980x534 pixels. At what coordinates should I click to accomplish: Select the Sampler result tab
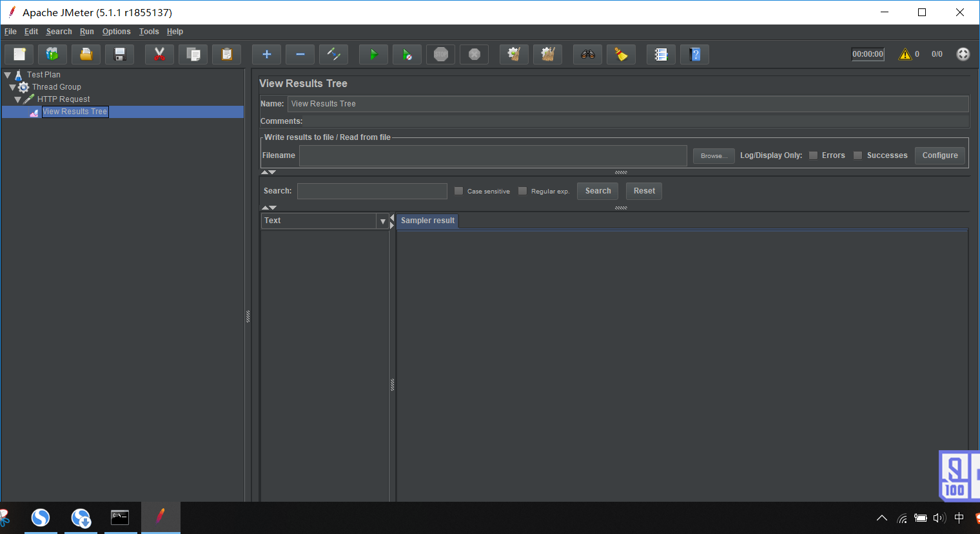click(427, 221)
